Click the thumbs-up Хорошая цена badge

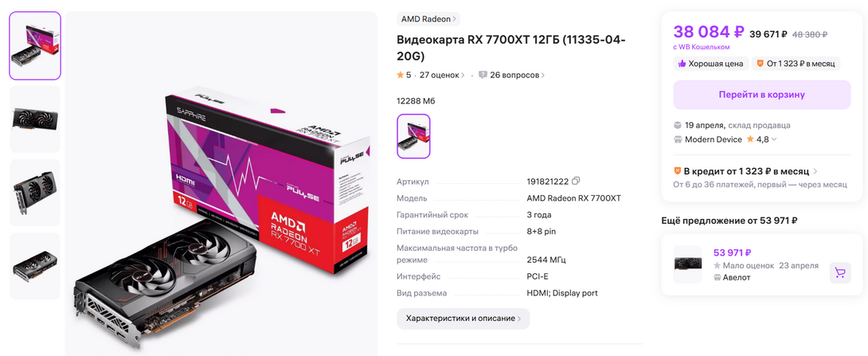(x=711, y=64)
